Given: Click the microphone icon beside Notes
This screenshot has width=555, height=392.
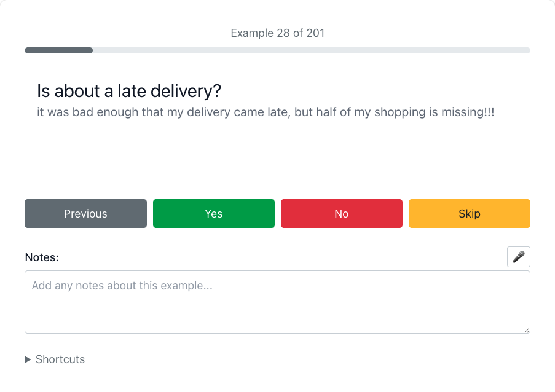Looking at the screenshot, I should point(519,257).
